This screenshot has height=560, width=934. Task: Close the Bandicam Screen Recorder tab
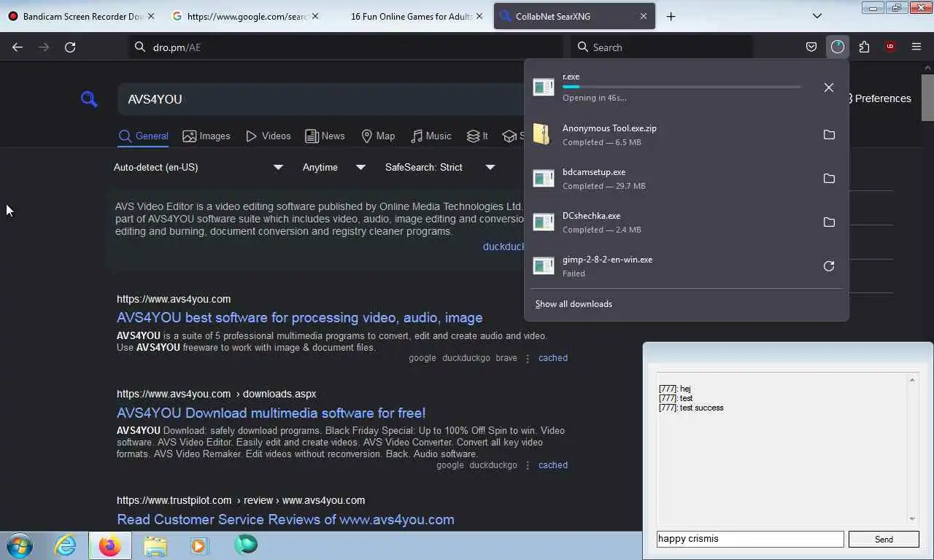coord(151,16)
